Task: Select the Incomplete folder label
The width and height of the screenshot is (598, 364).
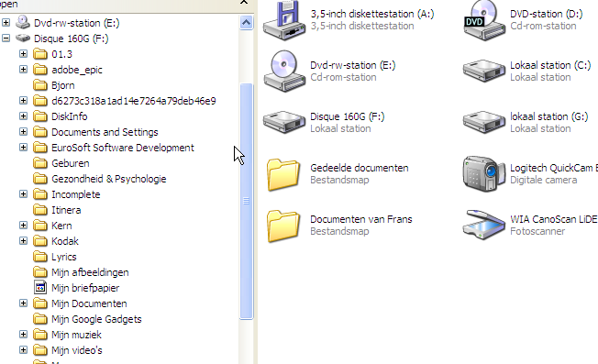Action: click(76, 194)
